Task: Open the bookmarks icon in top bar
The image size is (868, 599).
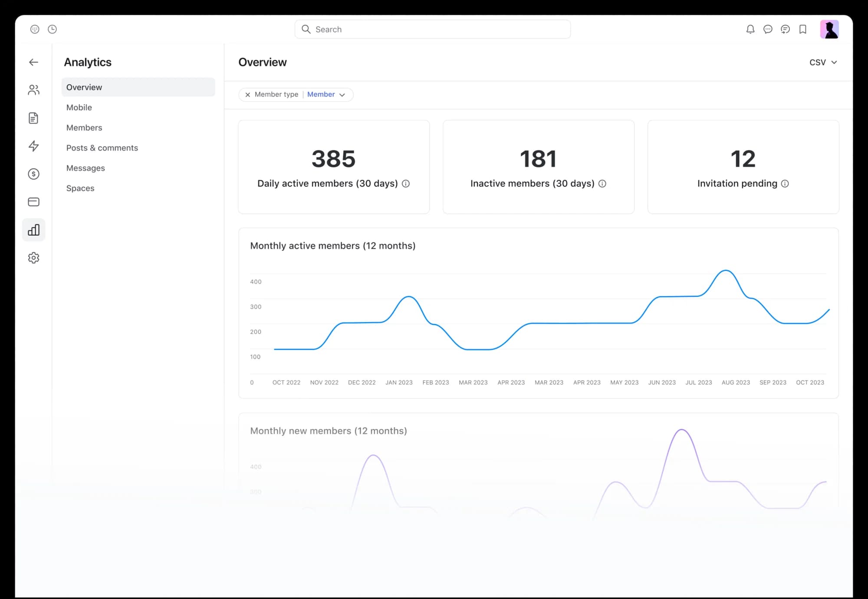Action: pos(803,29)
